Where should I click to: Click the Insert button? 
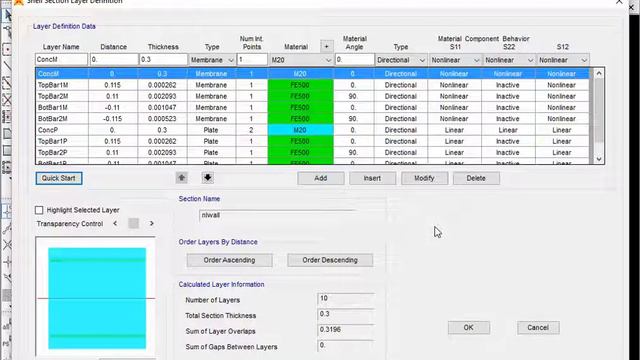click(372, 178)
